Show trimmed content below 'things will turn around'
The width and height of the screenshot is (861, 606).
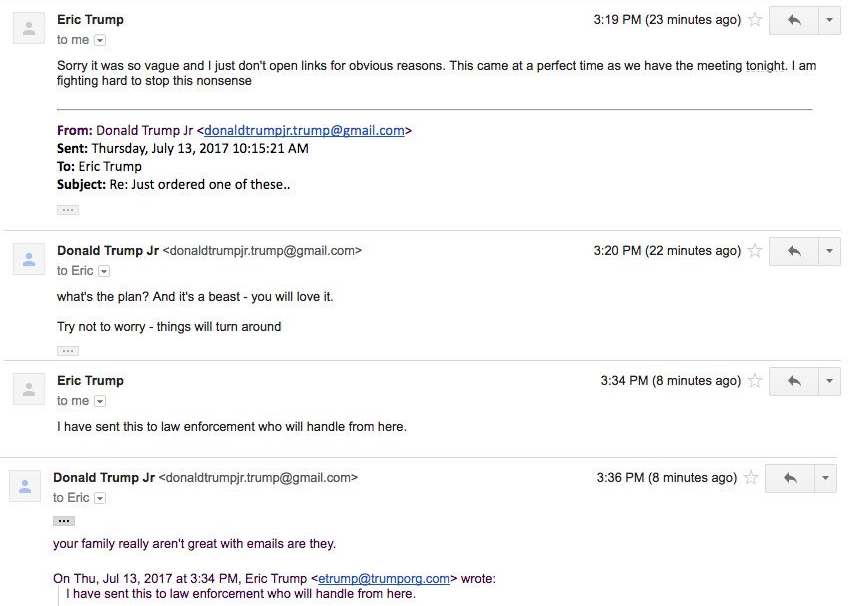click(x=68, y=351)
